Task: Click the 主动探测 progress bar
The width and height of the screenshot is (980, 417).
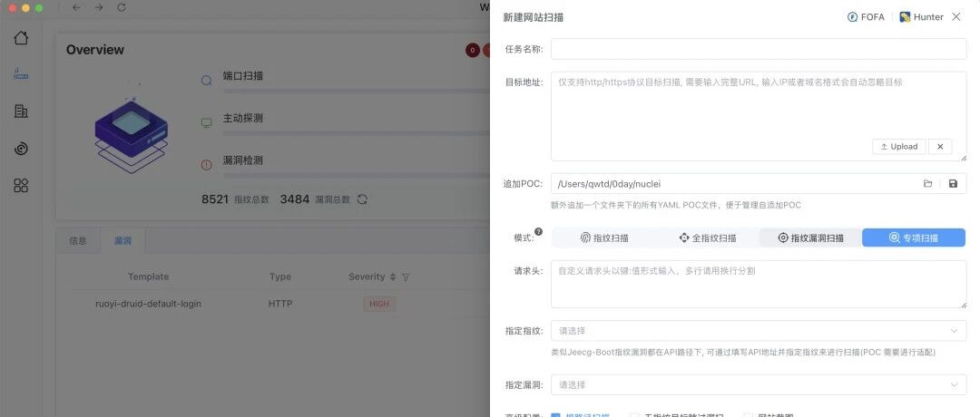Action: [x=357, y=133]
